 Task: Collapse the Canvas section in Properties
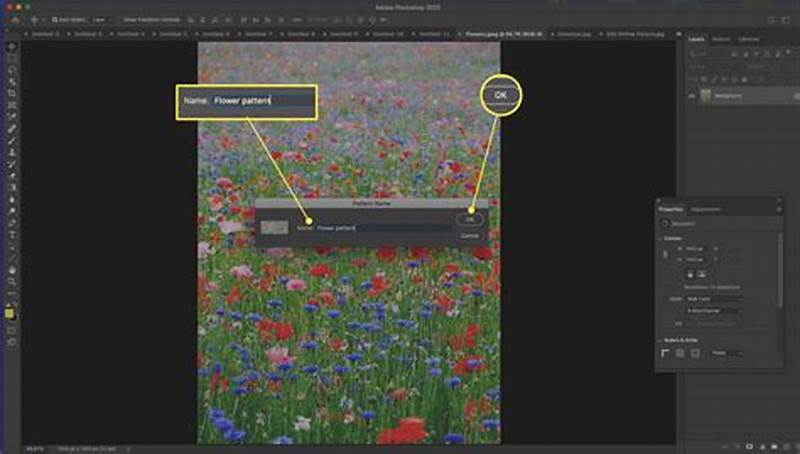tap(661, 238)
